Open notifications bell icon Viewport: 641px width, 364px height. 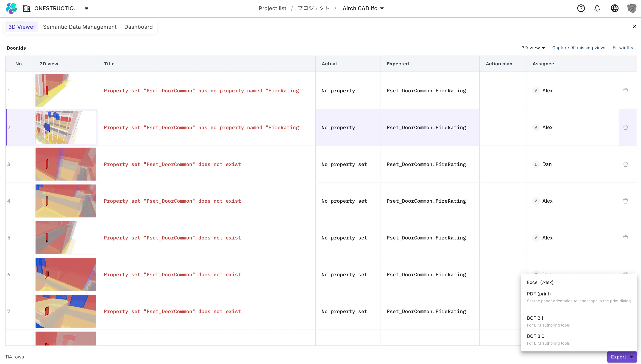point(597,8)
